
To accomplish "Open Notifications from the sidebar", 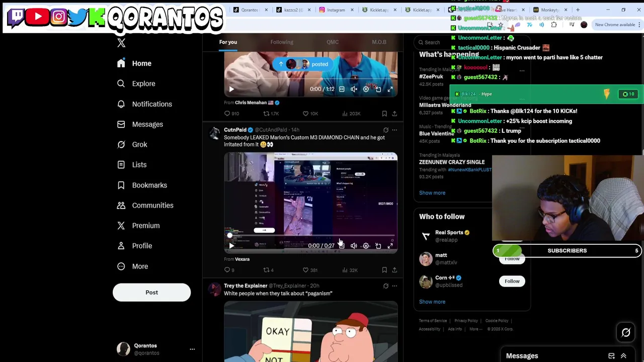I will (x=144, y=104).
